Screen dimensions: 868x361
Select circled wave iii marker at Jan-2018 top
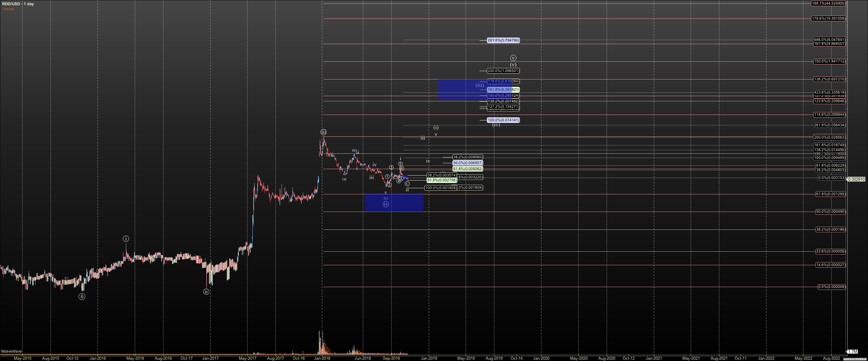pos(323,132)
